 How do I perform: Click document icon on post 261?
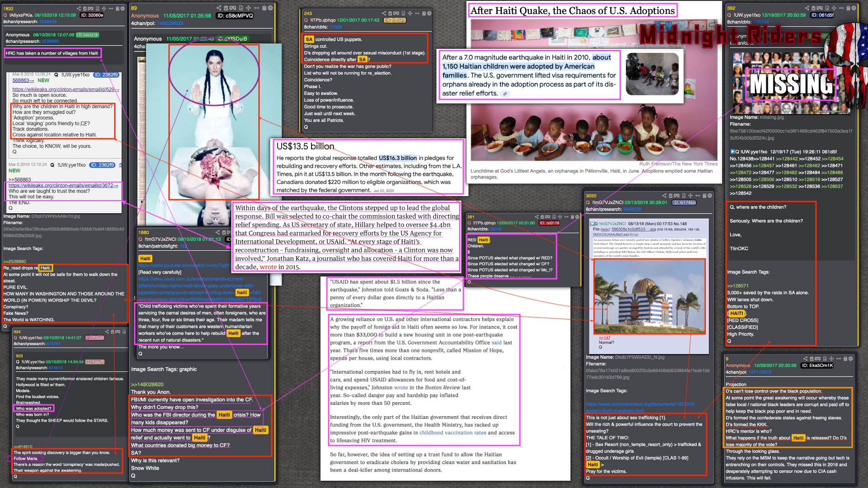pos(554,217)
